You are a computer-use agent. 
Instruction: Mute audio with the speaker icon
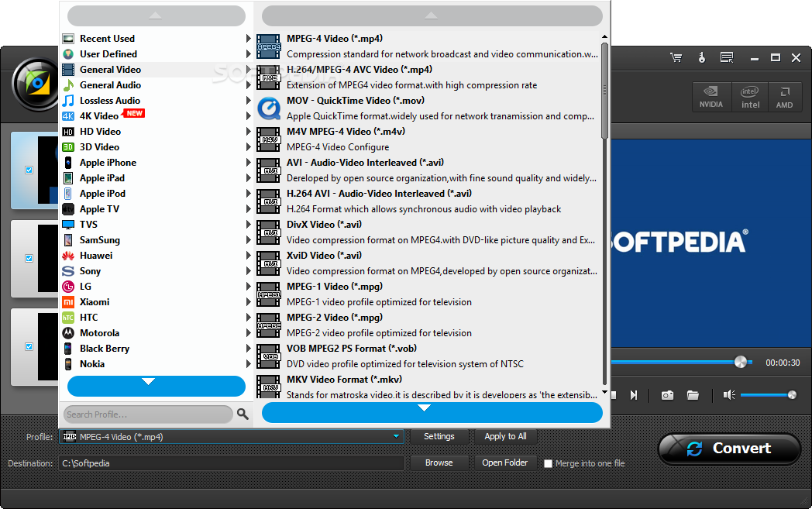click(x=729, y=396)
